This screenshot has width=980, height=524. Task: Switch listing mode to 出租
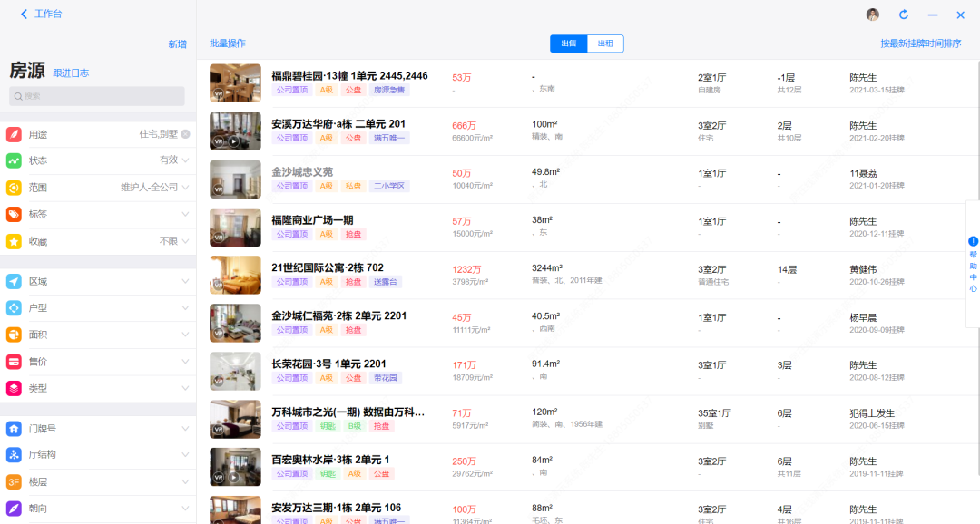605,44
